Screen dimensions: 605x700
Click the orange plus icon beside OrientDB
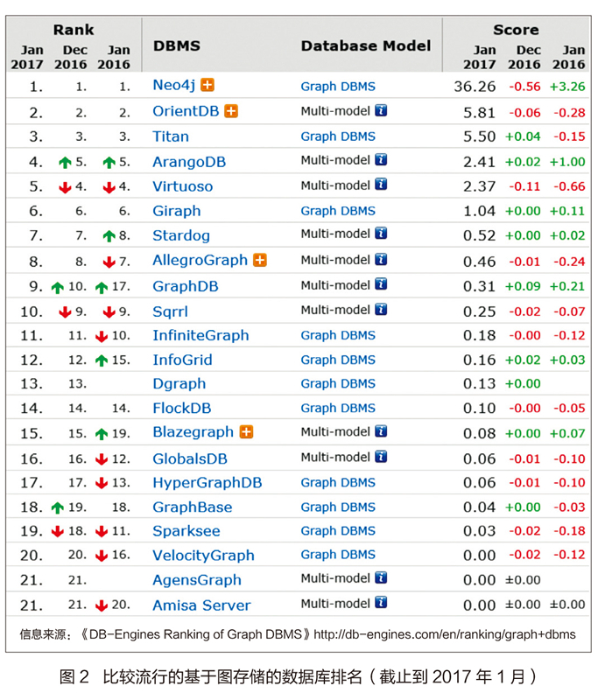click(x=231, y=110)
